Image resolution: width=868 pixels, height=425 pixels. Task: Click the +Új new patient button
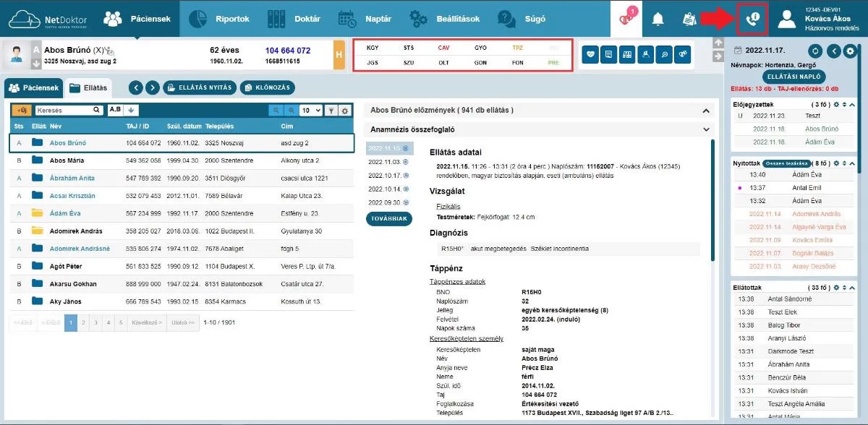(22, 111)
